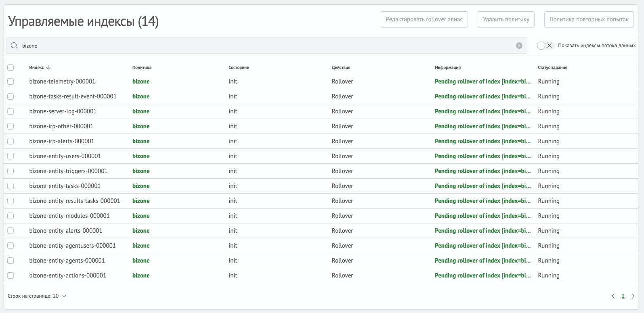
Task: Click Редактировать rollover алиас button
Action: click(x=424, y=19)
